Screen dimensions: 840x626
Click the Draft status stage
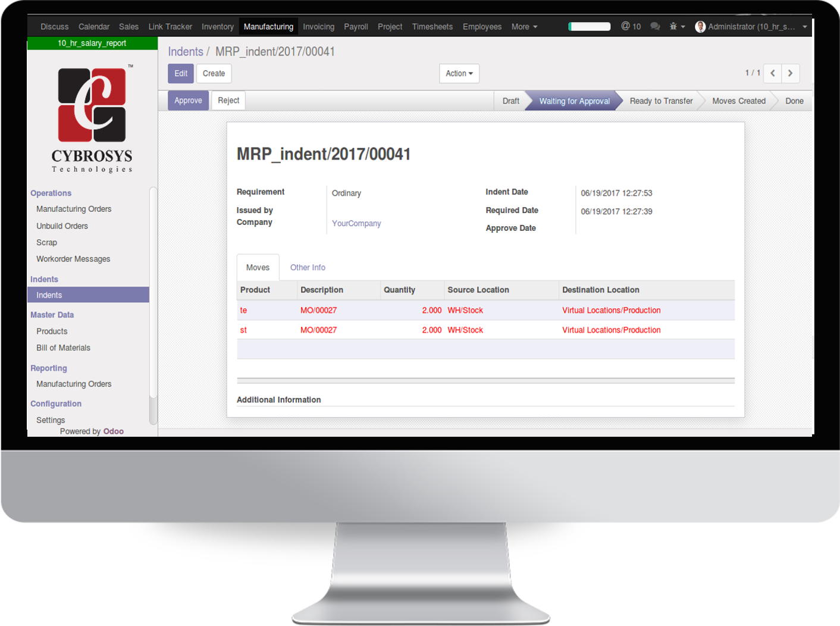(510, 101)
